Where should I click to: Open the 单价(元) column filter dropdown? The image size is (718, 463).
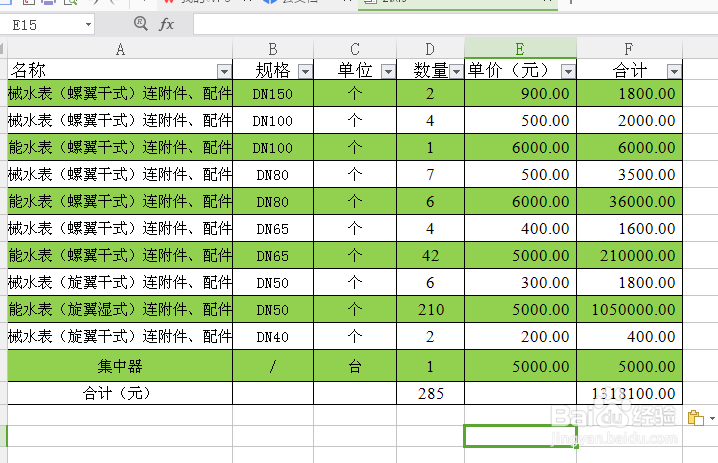[568, 71]
